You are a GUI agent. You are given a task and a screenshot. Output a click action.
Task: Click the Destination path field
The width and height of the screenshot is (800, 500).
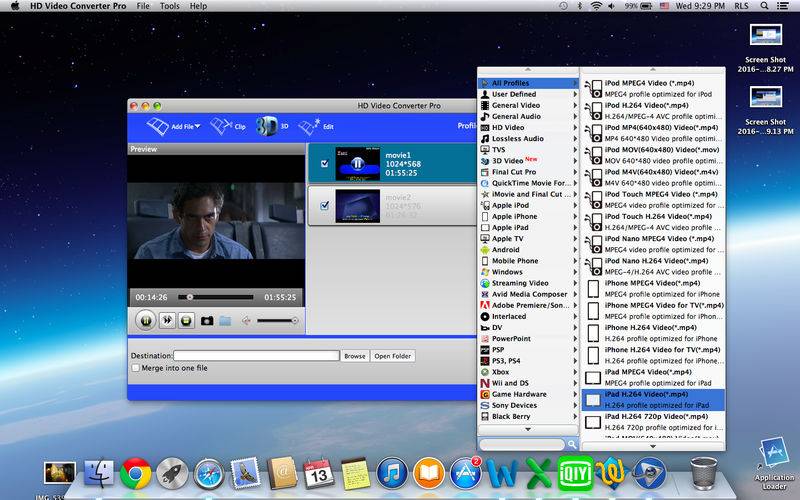256,356
